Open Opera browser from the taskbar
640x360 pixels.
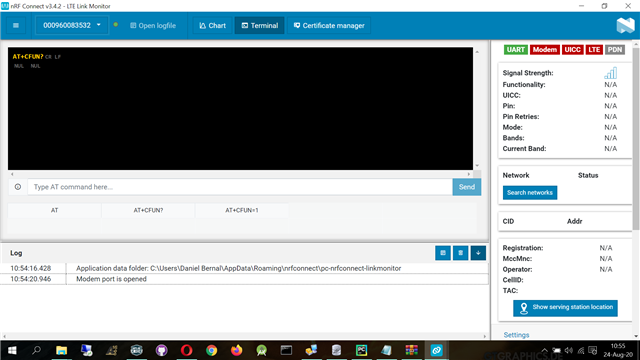pyautogui.click(x=187, y=350)
